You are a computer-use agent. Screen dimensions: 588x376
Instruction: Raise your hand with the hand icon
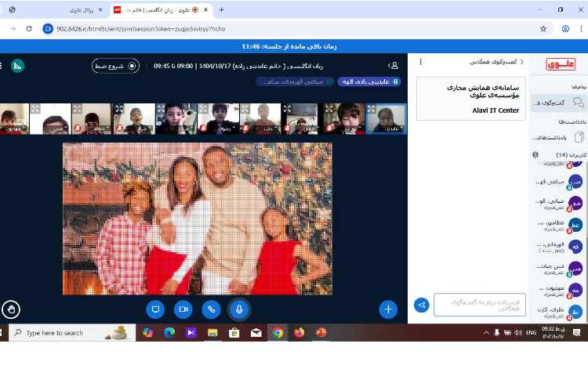[x=11, y=309]
